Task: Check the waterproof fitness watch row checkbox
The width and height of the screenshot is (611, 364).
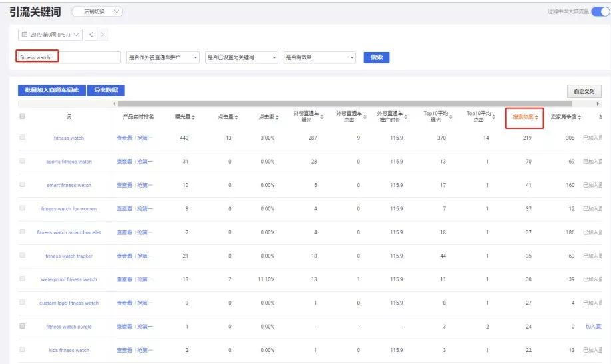Action: [22, 279]
